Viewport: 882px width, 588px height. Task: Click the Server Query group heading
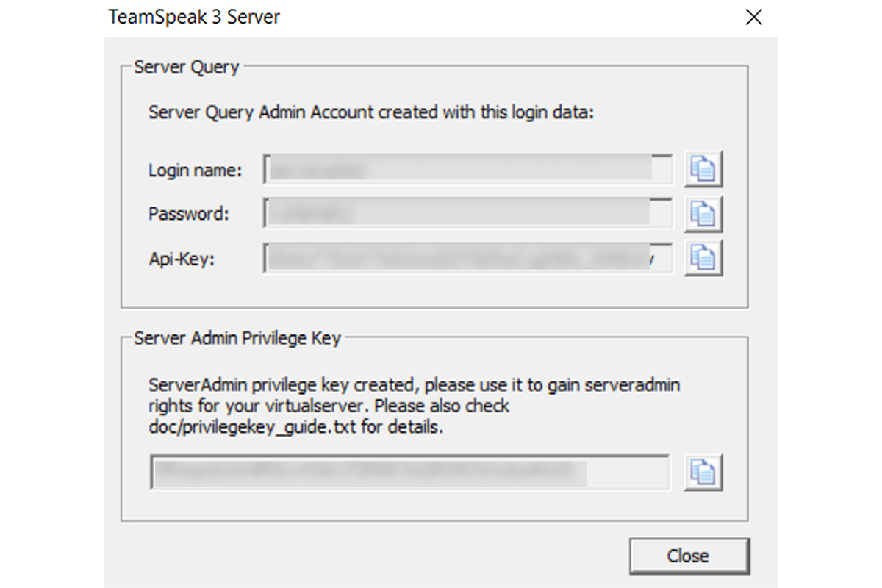[187, 68]
